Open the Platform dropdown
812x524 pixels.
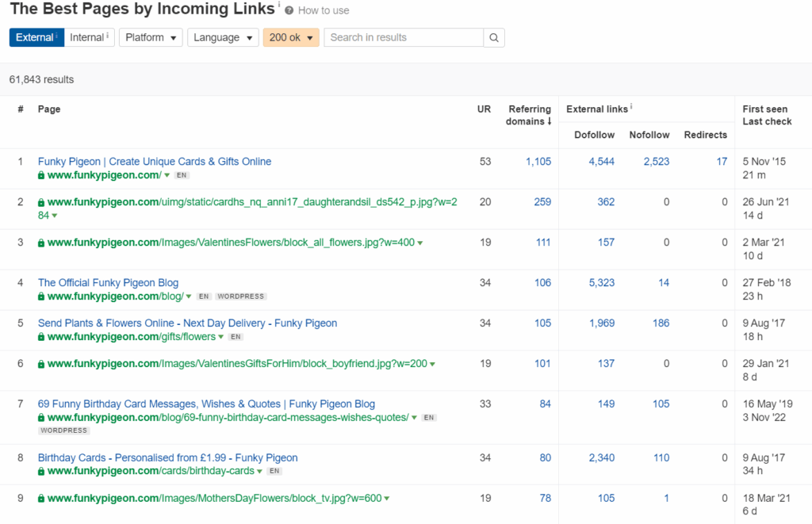(151, 38)
